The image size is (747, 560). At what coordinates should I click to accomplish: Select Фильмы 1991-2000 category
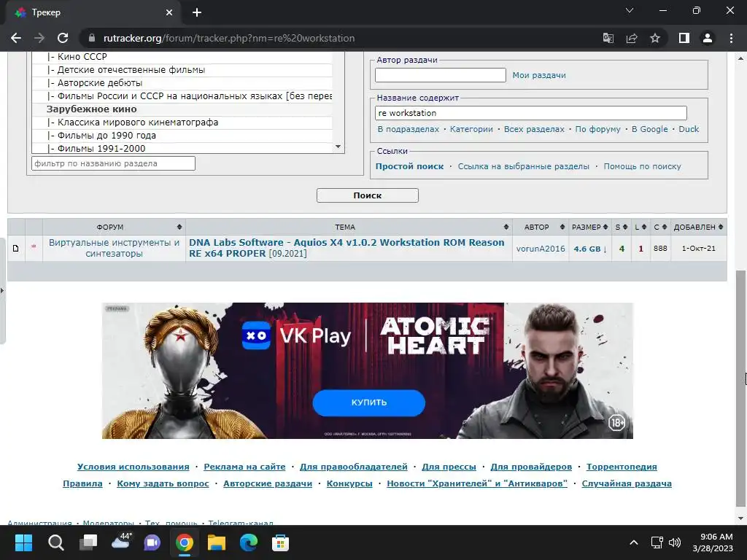click(96, 148)
